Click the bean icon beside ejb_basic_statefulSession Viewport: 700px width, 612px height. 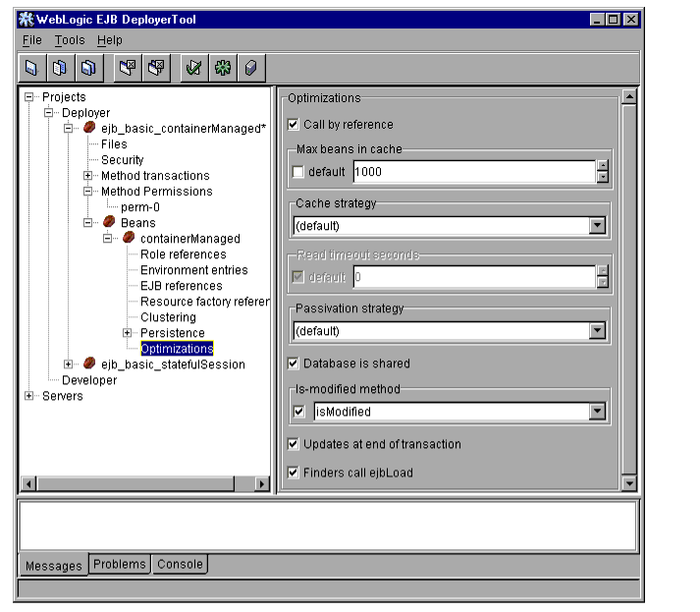[x=89, y=363]
